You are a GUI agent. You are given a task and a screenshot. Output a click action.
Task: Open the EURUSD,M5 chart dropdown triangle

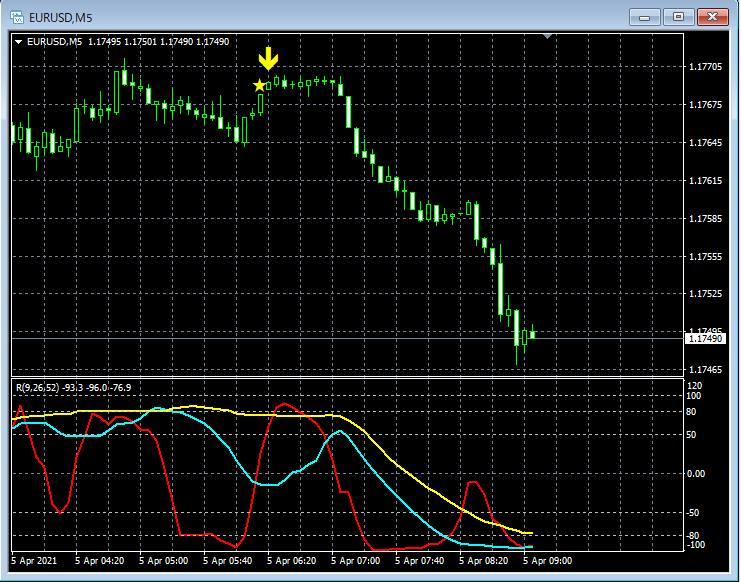(x=19, y=41)
